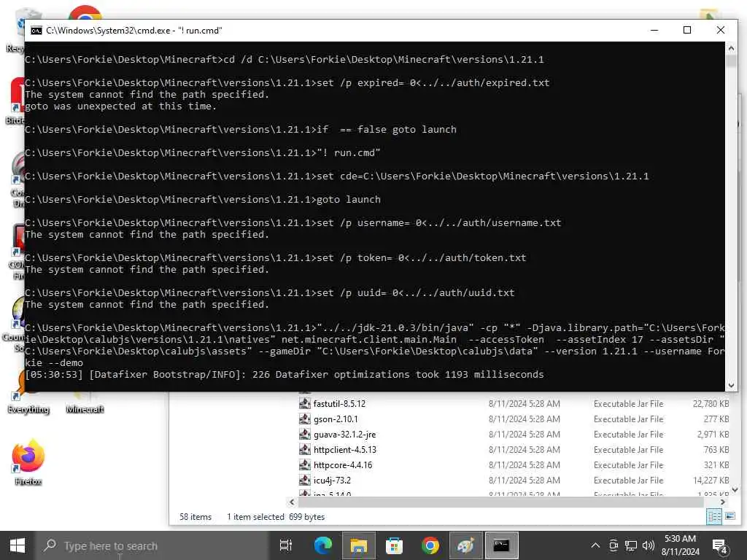Click '1 item selected 699 bytes' status
This screenshot has height=560, width=747.
tap(276, 517)
